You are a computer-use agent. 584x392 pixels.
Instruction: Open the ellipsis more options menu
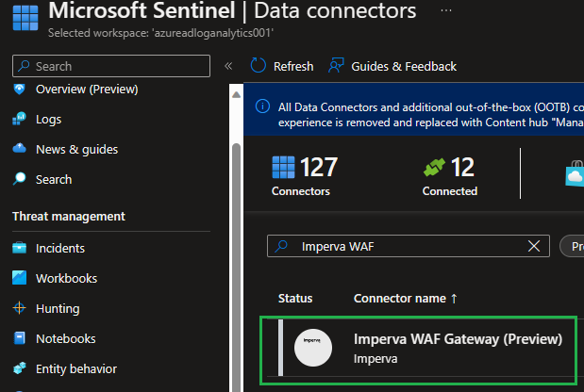coord(446,10)
